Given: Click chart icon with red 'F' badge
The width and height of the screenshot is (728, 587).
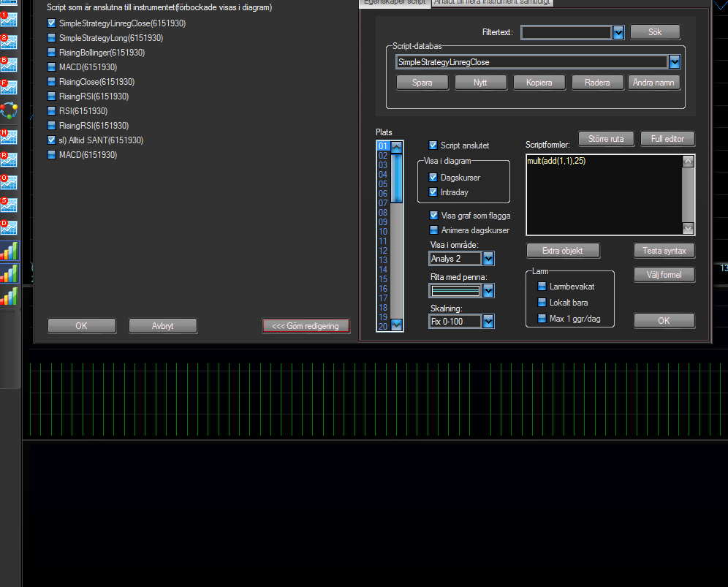Looking at the screenshot, I should pyautogui.click(x=9, y=87).
